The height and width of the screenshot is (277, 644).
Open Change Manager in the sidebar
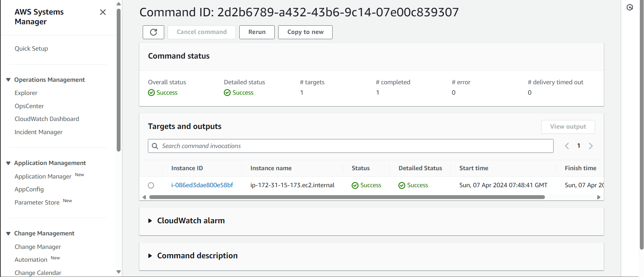click(x=38, y=247)
